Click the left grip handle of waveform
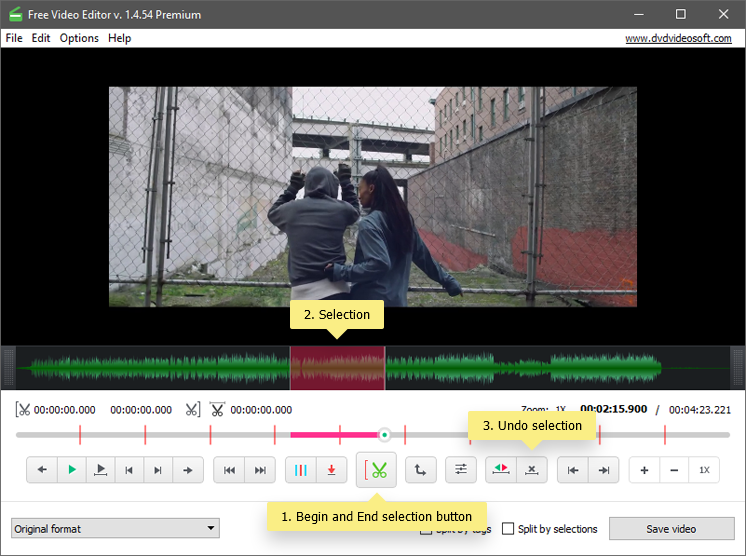The image size is (746, 556). [x=8, y=368]
